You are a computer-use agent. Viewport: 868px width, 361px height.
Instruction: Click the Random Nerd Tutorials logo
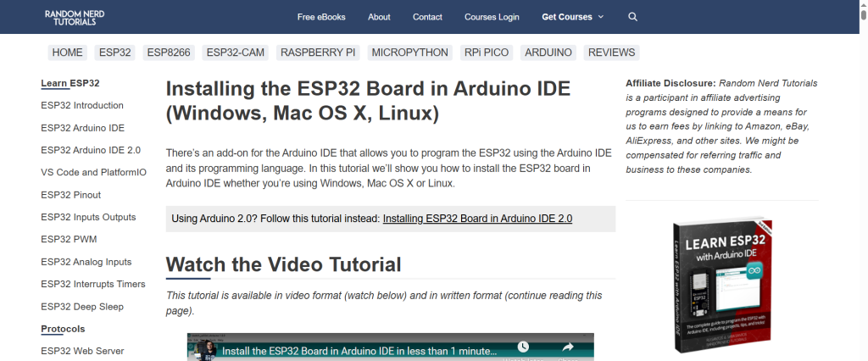(x=75, y=17)
